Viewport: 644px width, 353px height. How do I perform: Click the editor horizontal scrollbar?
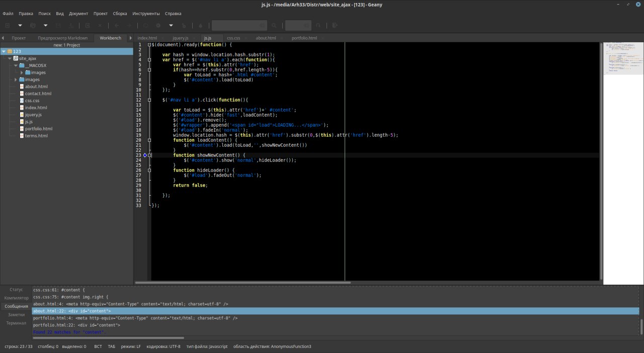pos(244,283)
